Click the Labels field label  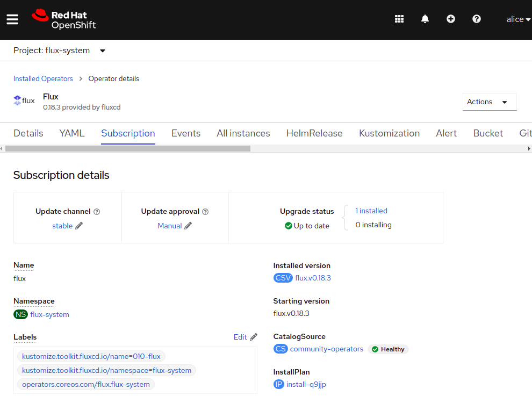tap(25, 337)
